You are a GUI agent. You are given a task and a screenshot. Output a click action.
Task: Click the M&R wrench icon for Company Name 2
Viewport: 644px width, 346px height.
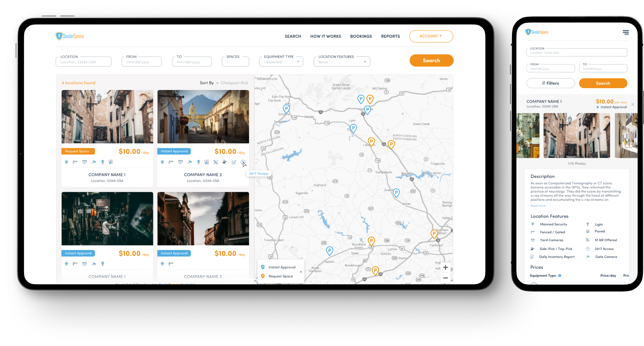pos(216,162)
